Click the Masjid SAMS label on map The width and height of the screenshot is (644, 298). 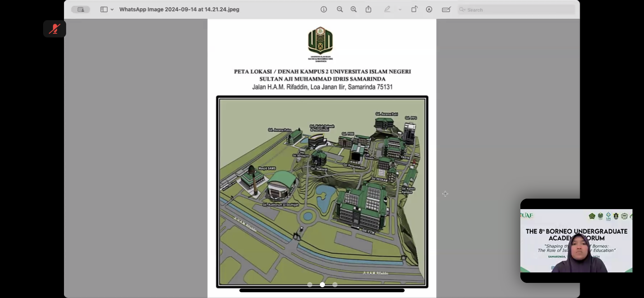tap(267, 168)
